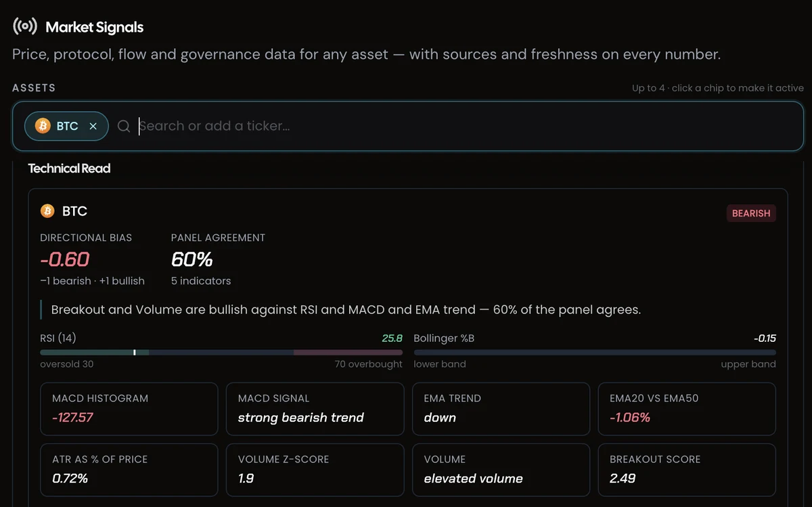The image size is (812, 507).
Task: Click the breakout score value '2.49'
Action: (623, 479)
